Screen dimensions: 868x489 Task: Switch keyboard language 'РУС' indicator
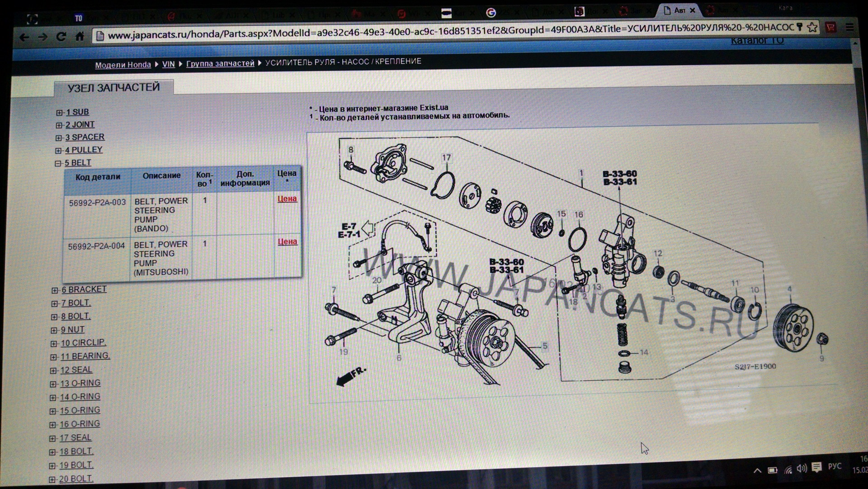click(835, 466)
